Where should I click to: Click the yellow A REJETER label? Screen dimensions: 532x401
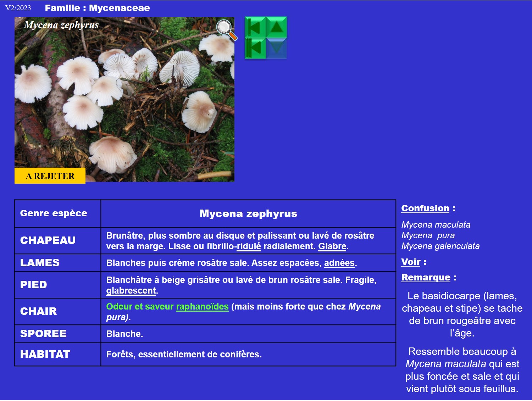pos(50,176)
